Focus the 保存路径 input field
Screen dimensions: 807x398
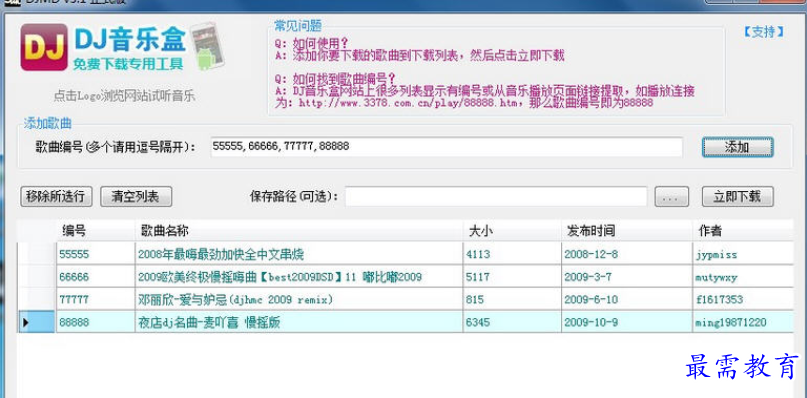pyautogui.click(x=496, y=196)
